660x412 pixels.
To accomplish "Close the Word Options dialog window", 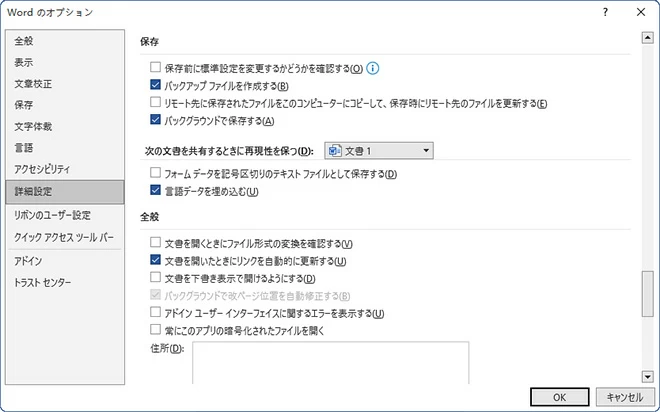I will pos(640,12).
